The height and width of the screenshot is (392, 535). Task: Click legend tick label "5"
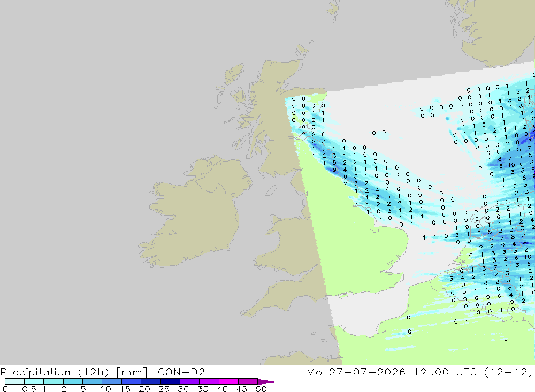click(x=83, y=389)
